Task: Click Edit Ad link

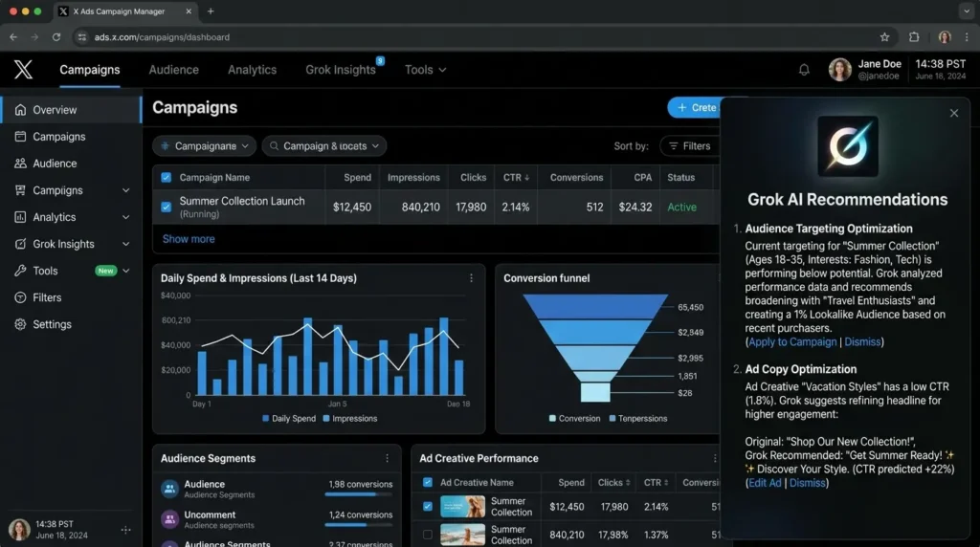Action: coord(765,483)
